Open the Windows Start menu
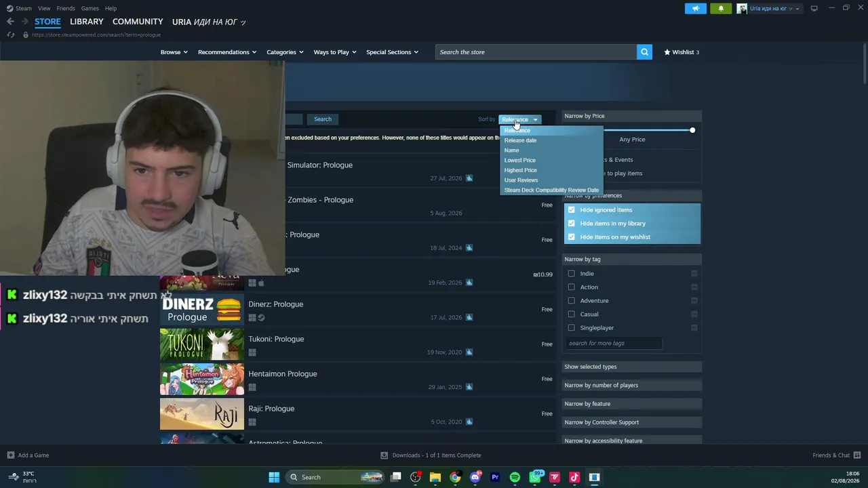Viewport: 868px width, 488px height. coord(274,477)
